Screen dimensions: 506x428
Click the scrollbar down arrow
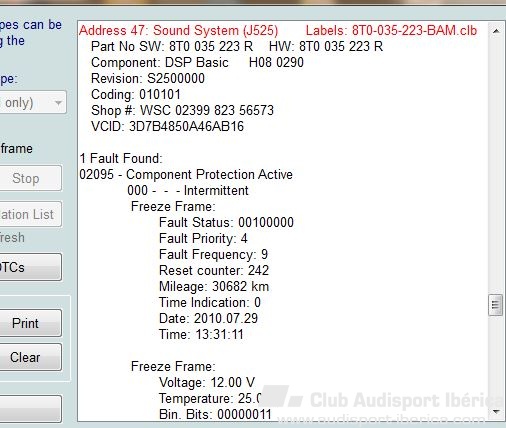[496, 412]
